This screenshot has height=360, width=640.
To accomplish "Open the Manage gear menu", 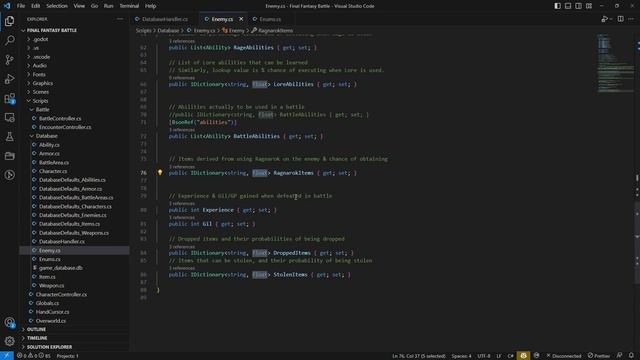I will 9,341.
